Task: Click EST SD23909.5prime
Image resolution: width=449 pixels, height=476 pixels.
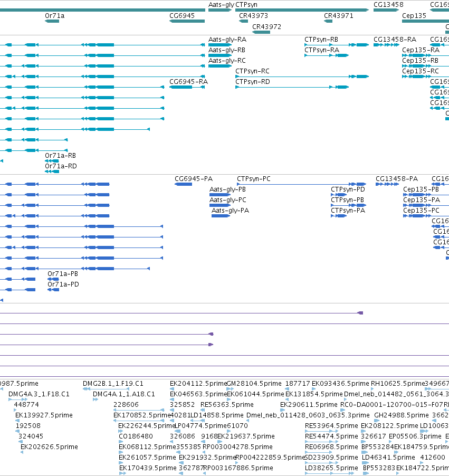Action: coord(331,458)
